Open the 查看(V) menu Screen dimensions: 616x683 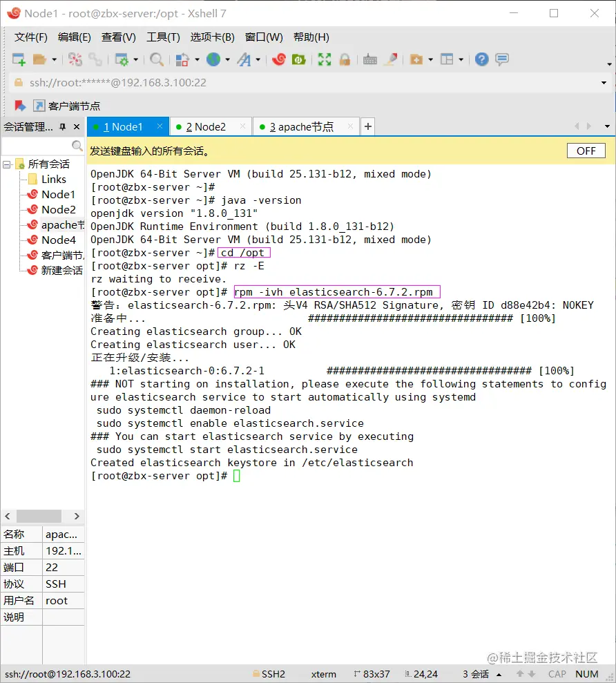pos(119,37)
